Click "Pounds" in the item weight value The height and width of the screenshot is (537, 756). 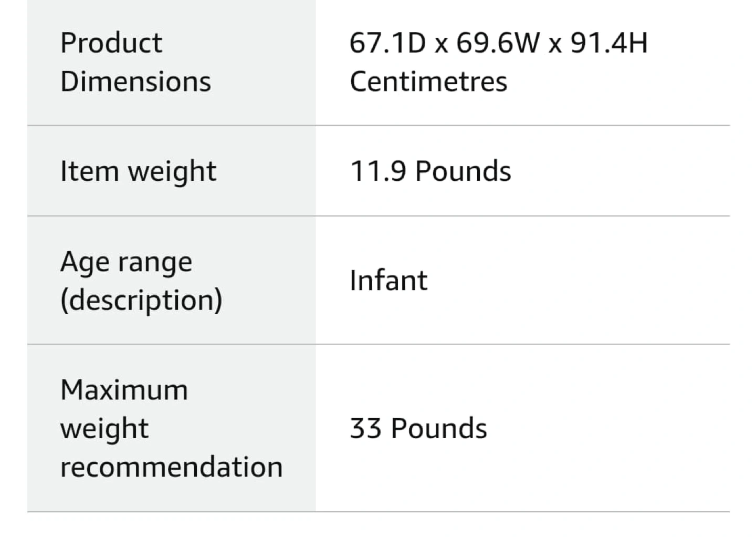(463, 171)
